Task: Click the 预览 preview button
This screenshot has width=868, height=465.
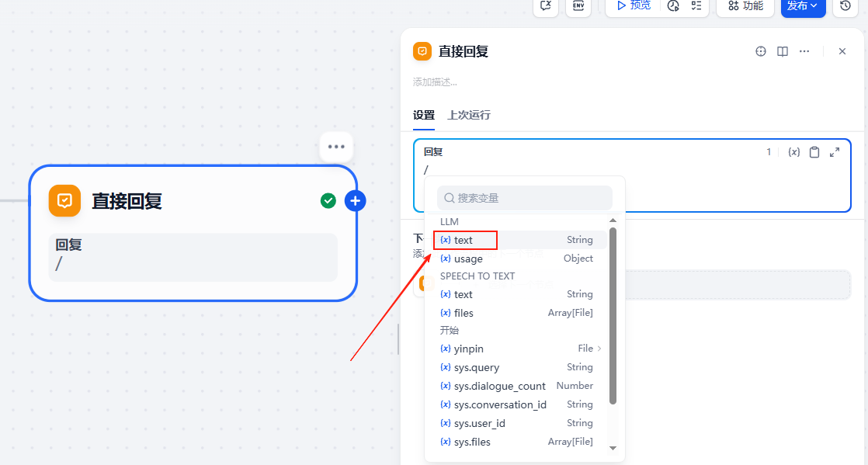Action: [633, 5]
